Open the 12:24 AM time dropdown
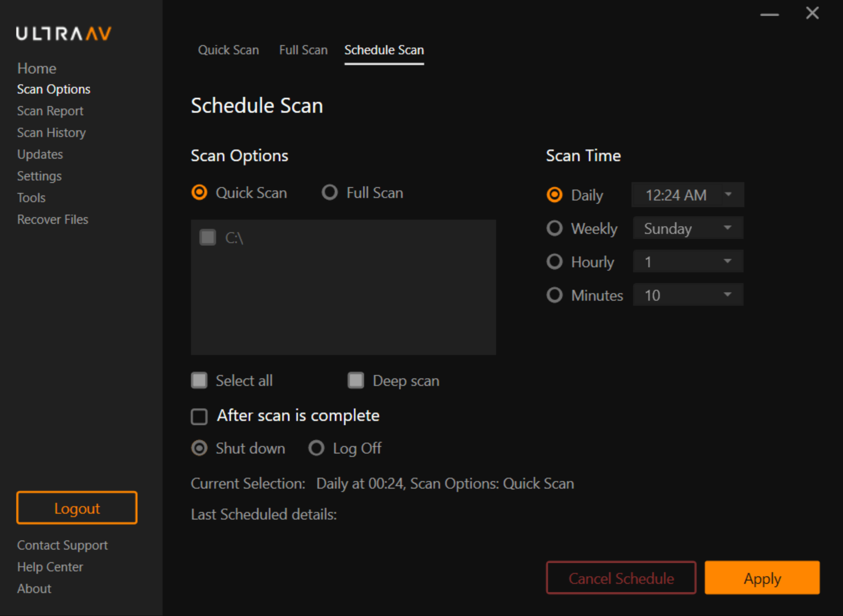The height and width of the screenshot is (616, 843). [688, 195]
